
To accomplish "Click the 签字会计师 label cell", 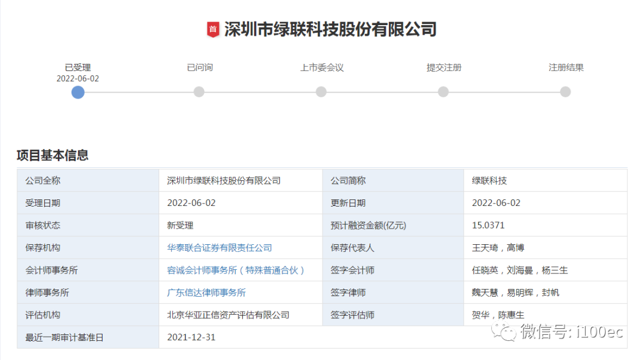I will point(393,270).
